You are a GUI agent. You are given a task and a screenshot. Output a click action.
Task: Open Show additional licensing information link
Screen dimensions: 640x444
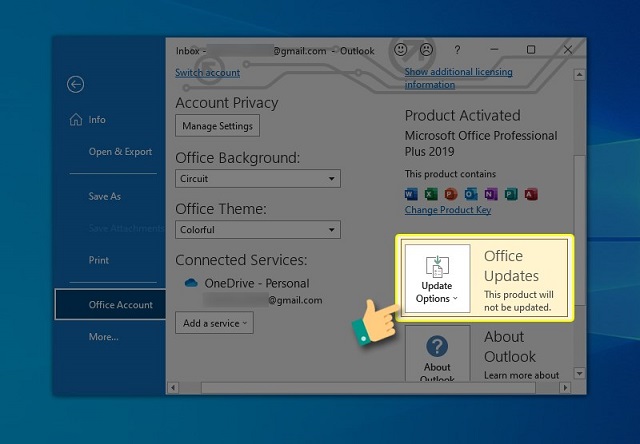coord(458,78)
